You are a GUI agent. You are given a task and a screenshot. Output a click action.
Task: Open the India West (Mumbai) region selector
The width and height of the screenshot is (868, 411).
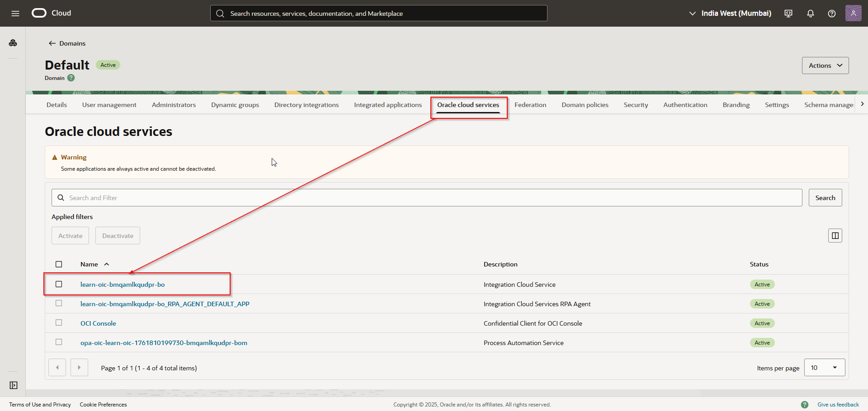[x=730, y=14]
